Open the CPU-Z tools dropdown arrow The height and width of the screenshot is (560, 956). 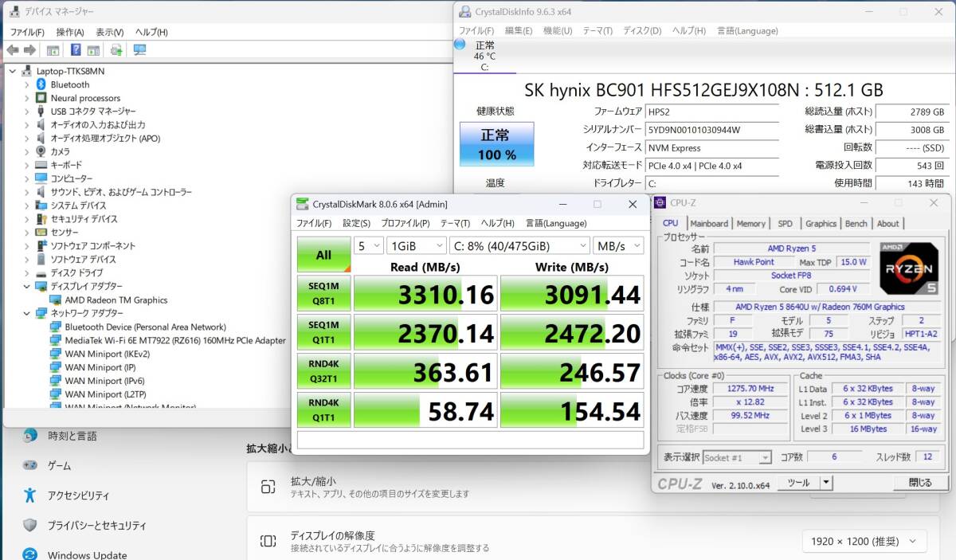[x=826, y=482]
